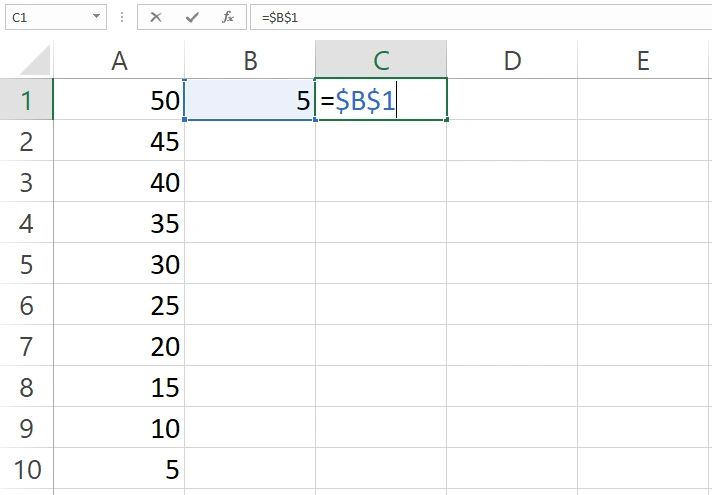712x495 pixels.
Task: Select row 3 header
Action: [x=26, y=181]
